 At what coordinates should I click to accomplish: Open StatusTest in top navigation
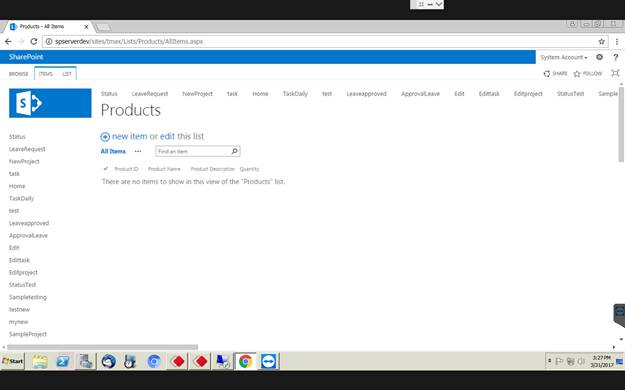tap(570, 94)
